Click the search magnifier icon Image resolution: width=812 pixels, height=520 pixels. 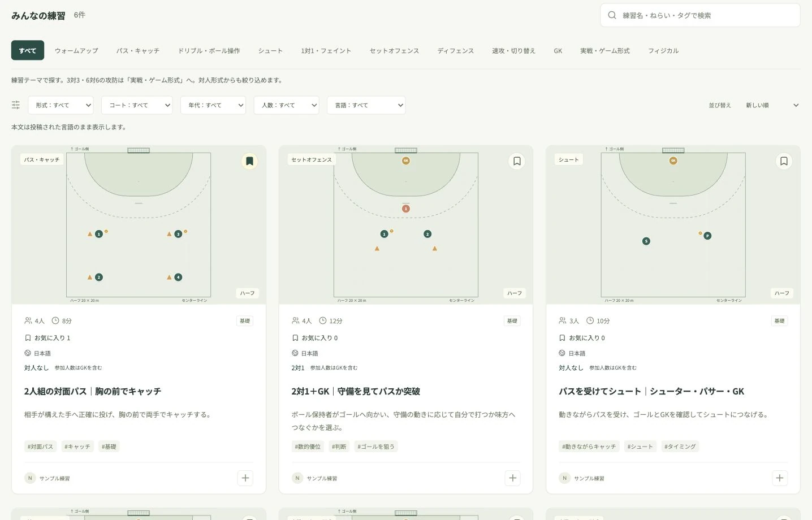(x=612, y=15)
